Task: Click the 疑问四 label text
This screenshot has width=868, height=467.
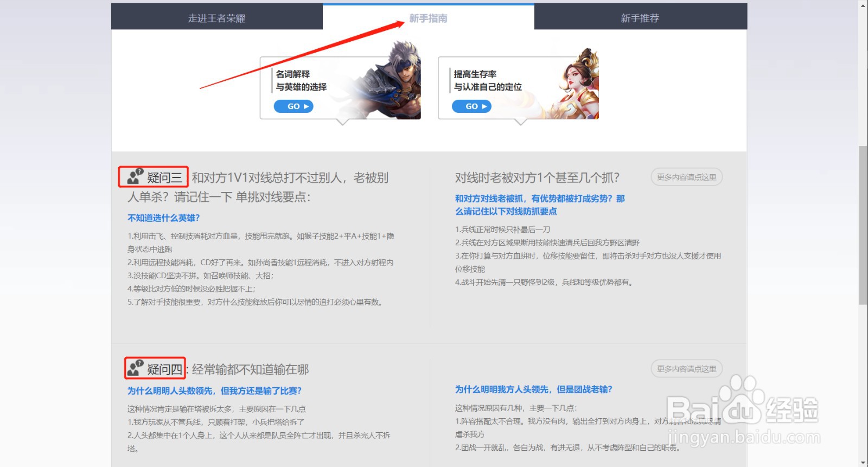Action: pyautogui.click(x=164, y=369)
